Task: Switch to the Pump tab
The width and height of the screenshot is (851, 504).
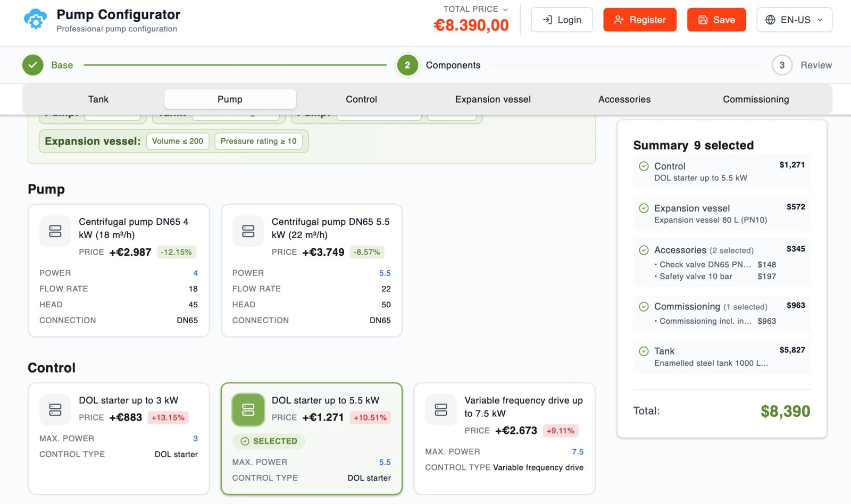Action: (230, 99)
